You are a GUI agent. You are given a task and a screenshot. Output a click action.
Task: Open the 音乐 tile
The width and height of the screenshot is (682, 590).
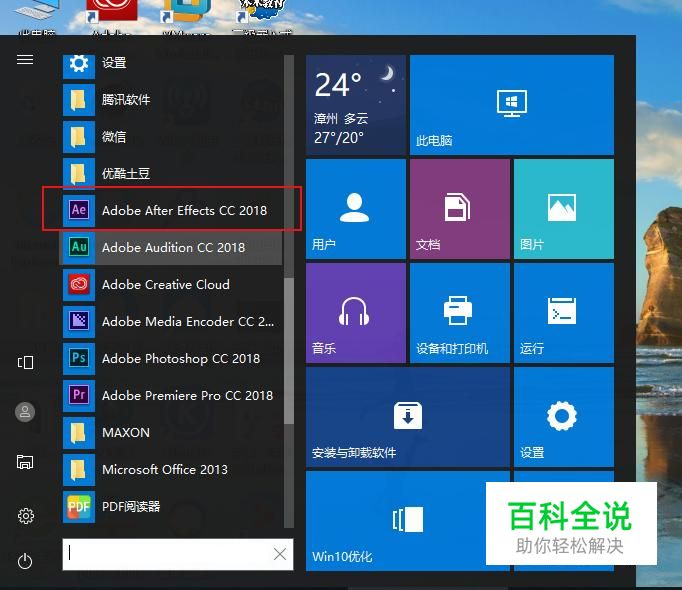point(356,313)
